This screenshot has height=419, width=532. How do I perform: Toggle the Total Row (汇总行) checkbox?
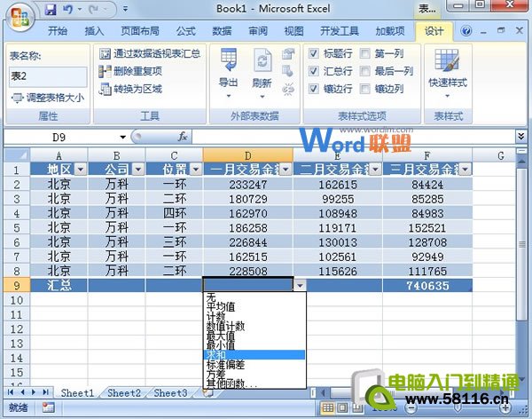(313, 71)
